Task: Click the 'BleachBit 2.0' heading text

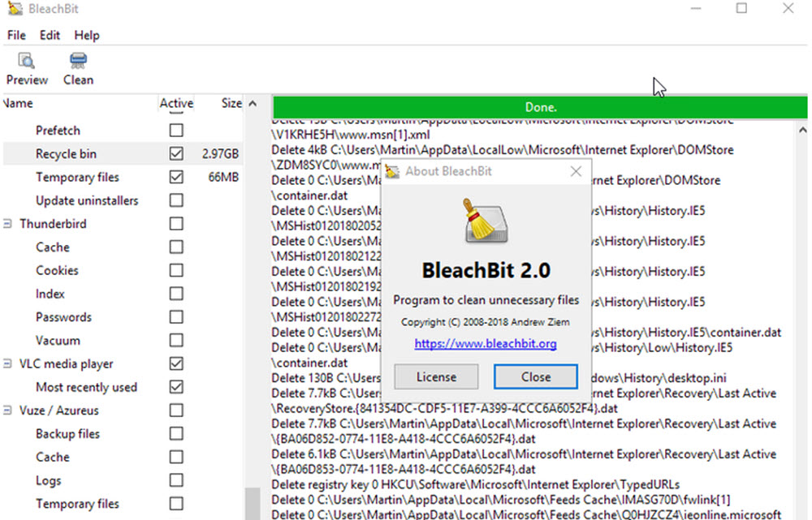Action: point(486,270)
